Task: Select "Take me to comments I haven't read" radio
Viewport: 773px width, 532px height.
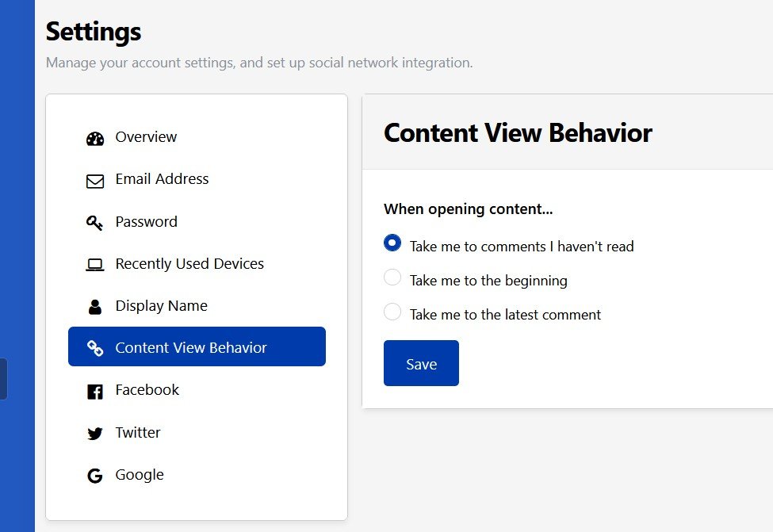Action: pyautogui.click(x=392, y=243)
